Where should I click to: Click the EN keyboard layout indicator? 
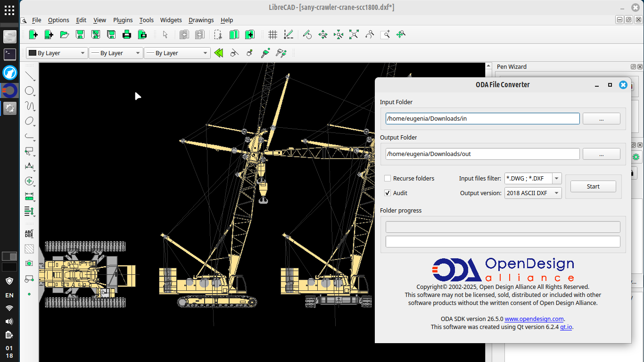pyautogui.click(x=9, y=295)
